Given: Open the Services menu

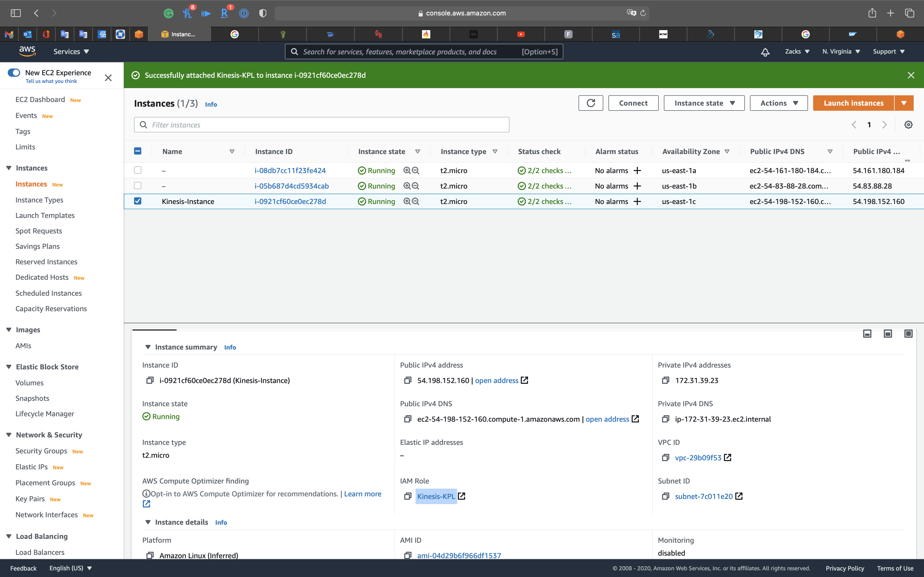Looking at the screenshot, I should click(x=71, y=52).
